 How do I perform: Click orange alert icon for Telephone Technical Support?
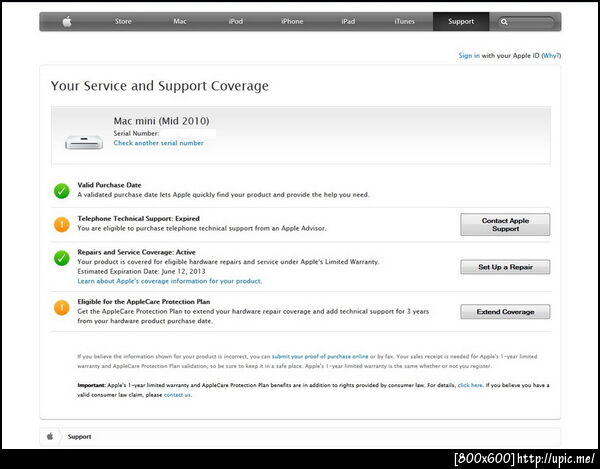coord(62,225)
